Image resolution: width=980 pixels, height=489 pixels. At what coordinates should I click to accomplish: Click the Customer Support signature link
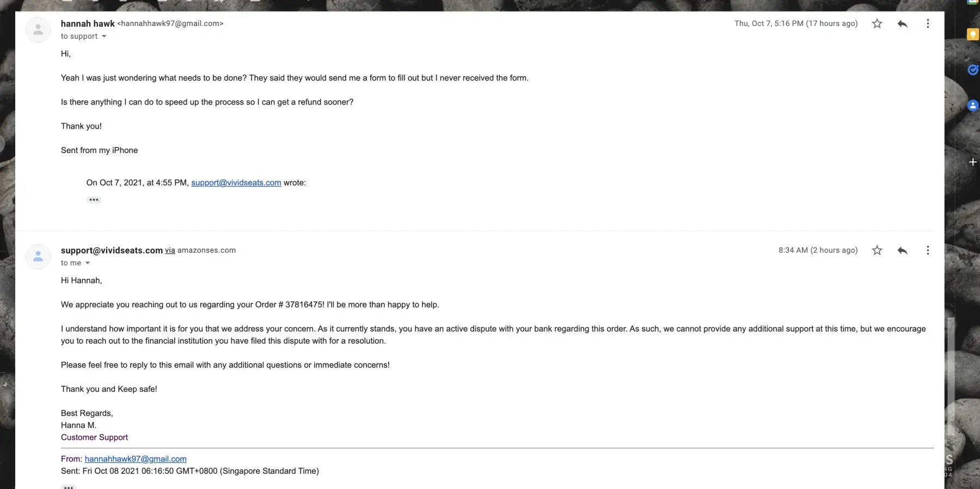tap(94, 437)
